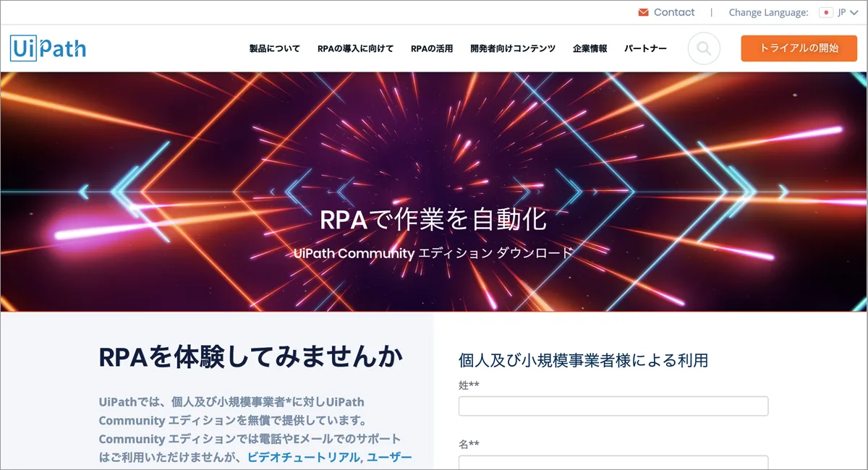Click the RPAで作業を自動化 hero heading

click(433, 220)
